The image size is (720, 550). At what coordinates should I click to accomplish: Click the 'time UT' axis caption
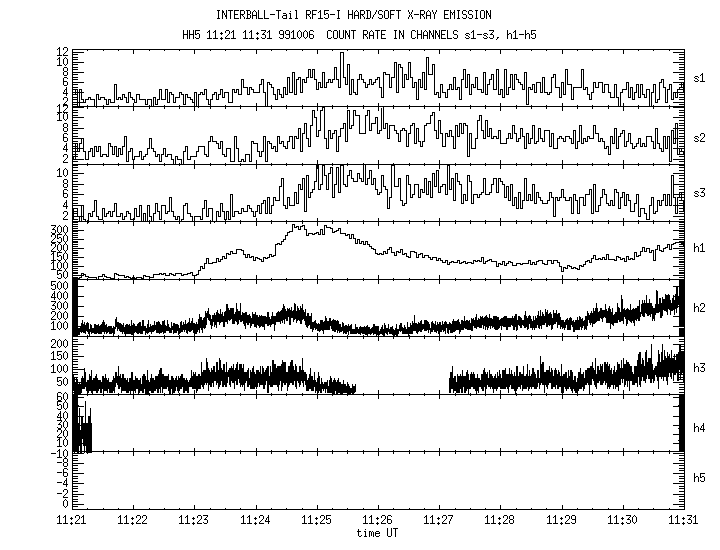point(377,533)
